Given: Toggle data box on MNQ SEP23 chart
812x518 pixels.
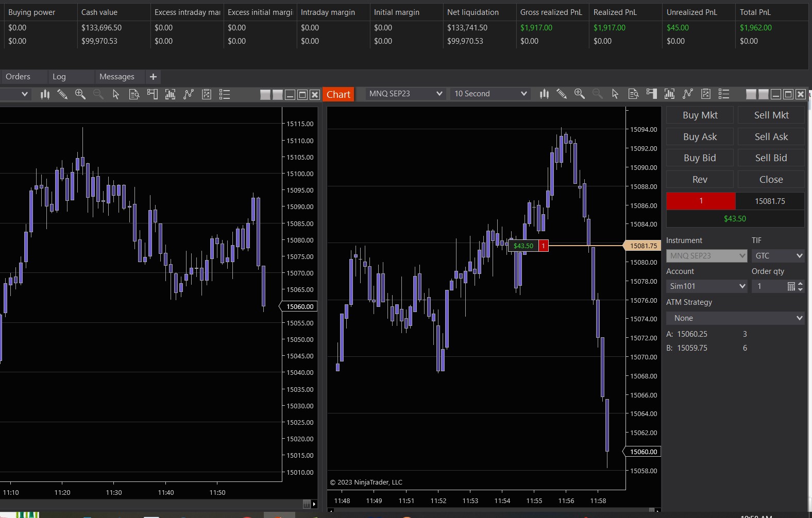Looking at the screenshot, I should 633,94.
